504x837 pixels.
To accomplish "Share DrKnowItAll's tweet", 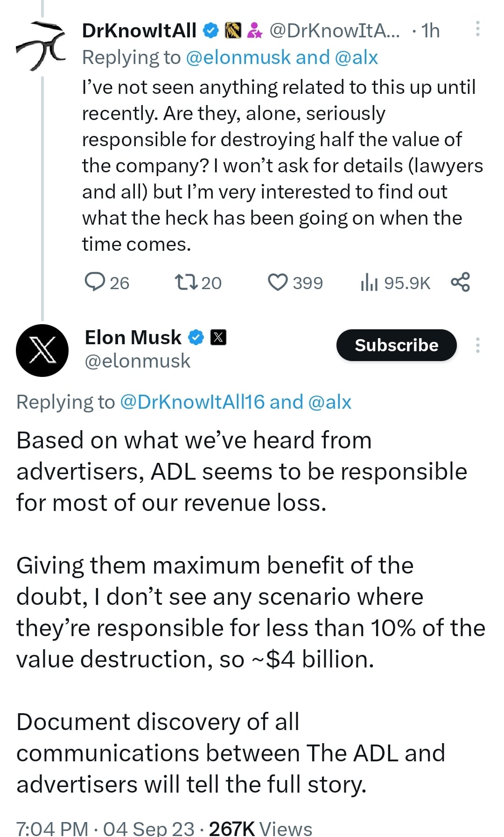I will (460, 282).
